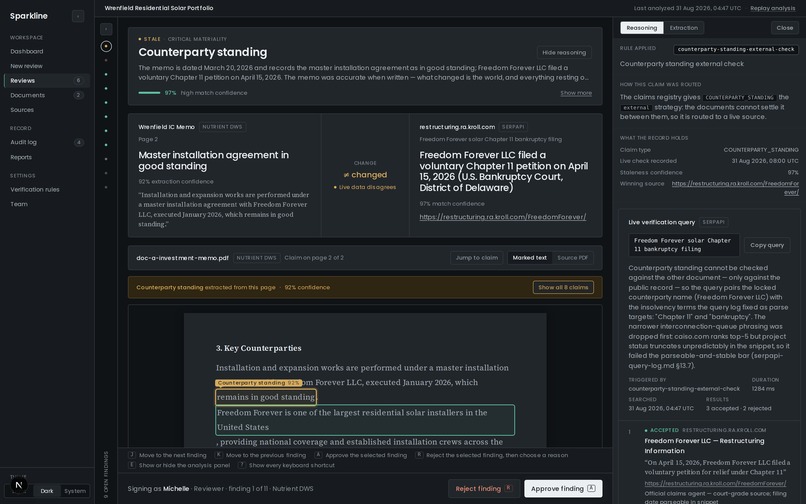
Task: Select the third finding dot in the findings rail
Action: point(106,75)
